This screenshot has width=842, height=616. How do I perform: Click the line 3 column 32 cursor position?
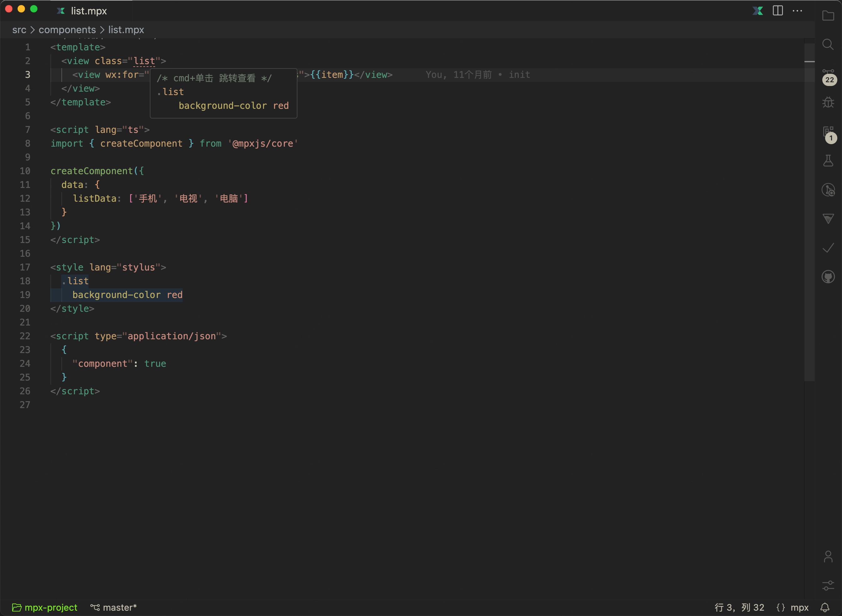pos(739,608)
